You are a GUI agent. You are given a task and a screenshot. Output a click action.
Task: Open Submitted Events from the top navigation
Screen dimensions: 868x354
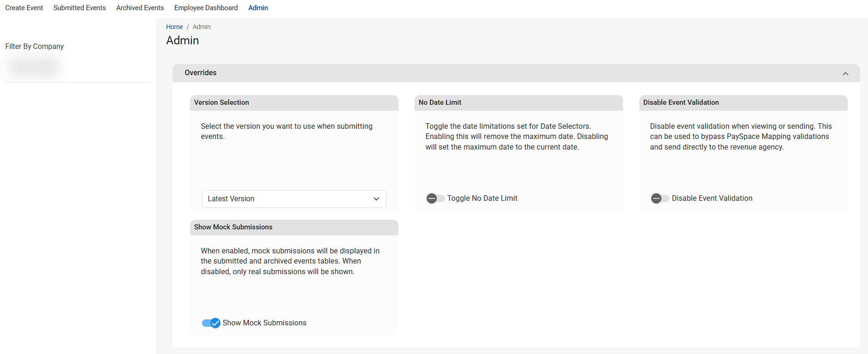coord(79,8)
